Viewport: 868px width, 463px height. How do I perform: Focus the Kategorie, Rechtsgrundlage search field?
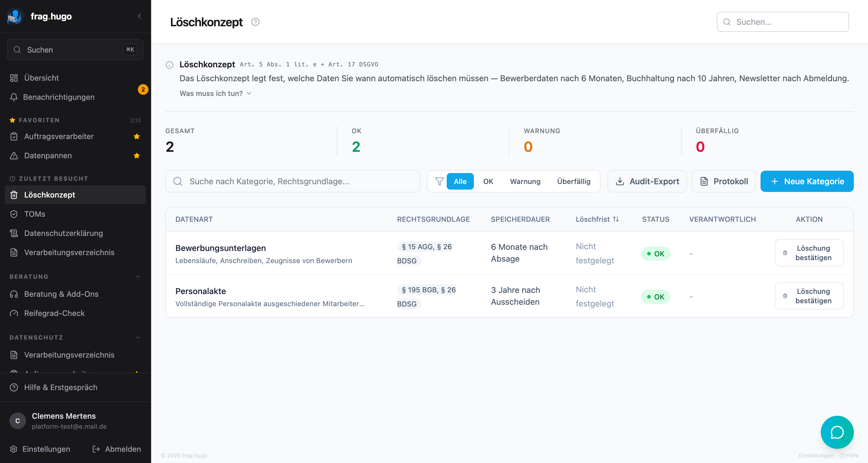(x=293, y=181)
